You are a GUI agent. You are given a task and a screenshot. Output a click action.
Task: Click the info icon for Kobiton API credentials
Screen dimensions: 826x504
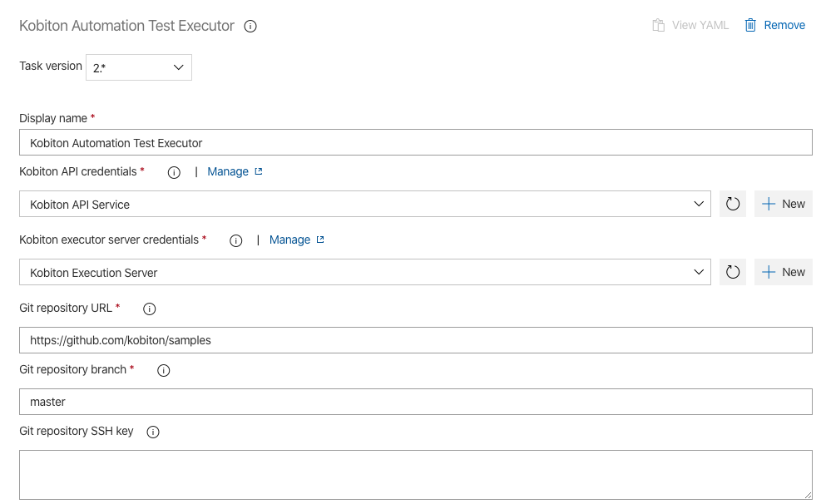pyautogui.click(x=174, y=173)
